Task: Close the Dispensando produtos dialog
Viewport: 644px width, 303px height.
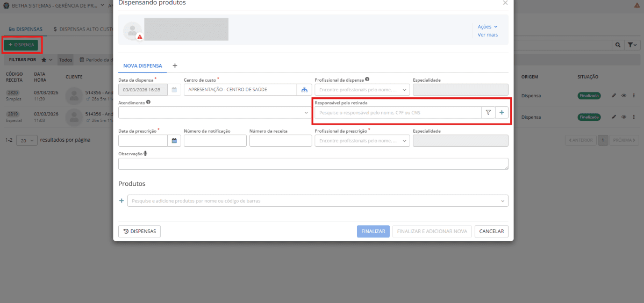Action: 505,3
